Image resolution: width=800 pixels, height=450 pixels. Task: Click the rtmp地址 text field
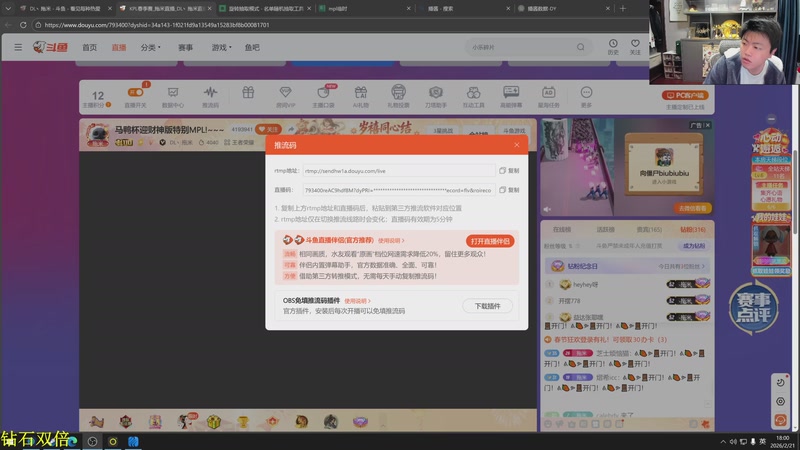[398, 171]
